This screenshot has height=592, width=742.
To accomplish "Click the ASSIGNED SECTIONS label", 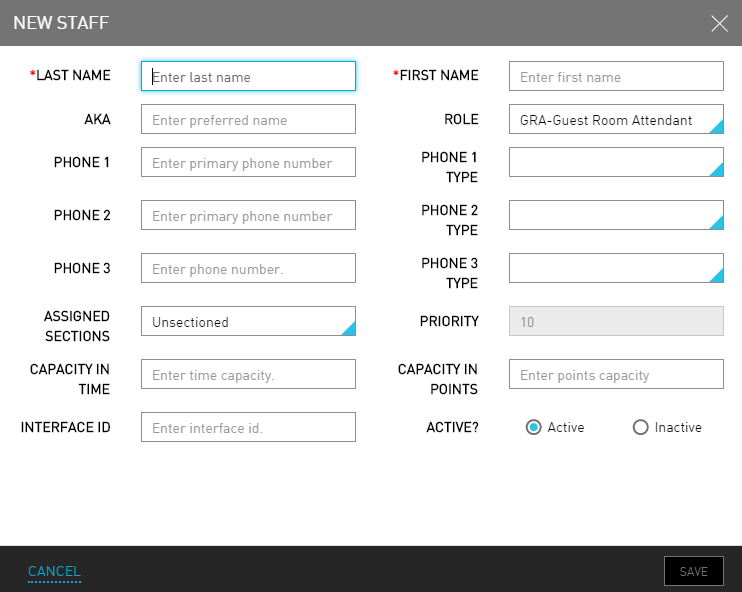I will 77,326.
